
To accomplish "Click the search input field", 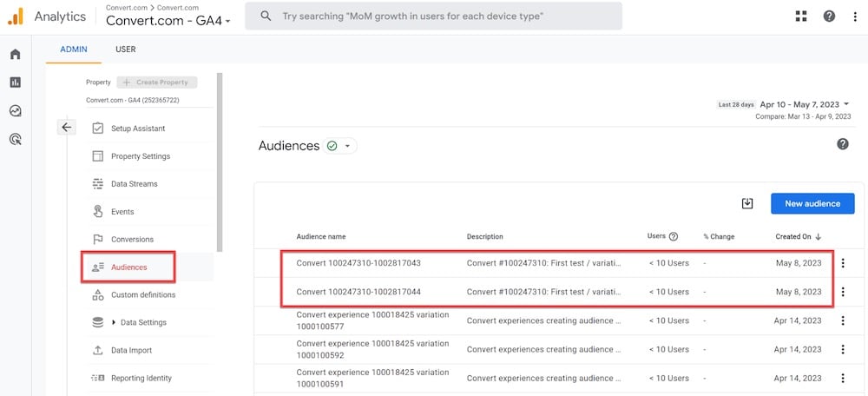I will click(x=433, y=16).
